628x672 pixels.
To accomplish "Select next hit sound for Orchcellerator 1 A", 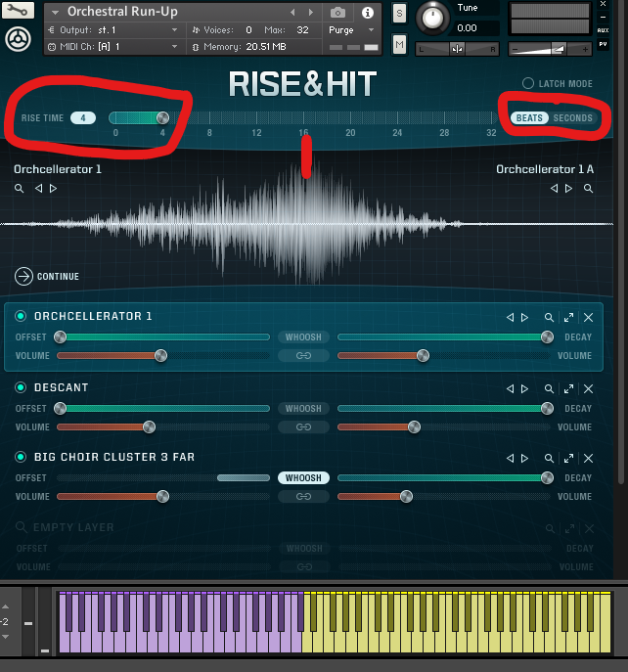I will pos(568,188).
